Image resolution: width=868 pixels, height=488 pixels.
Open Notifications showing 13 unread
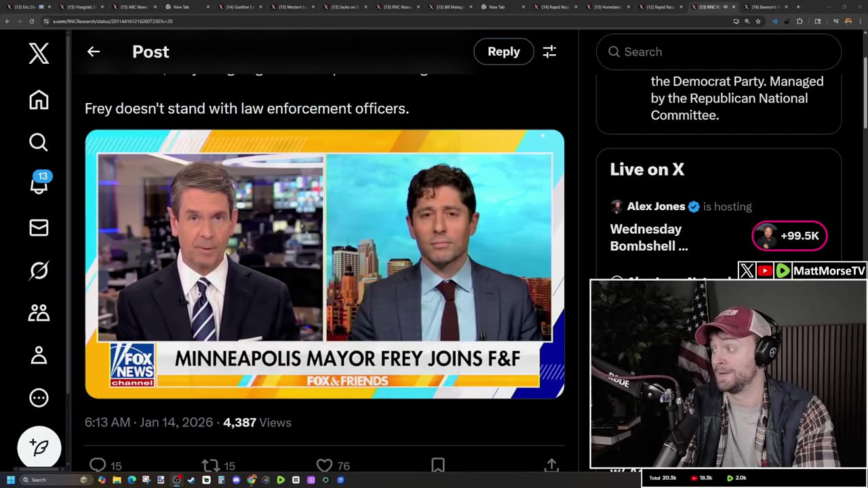point(39,184)
